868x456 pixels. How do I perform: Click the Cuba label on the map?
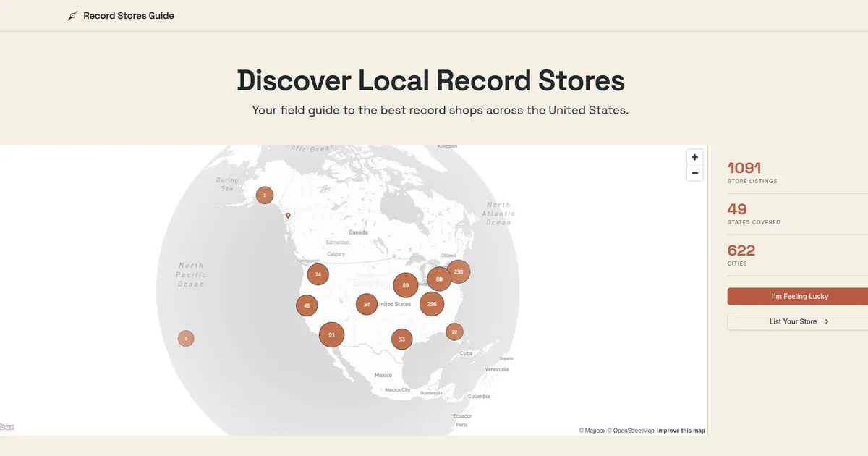pyautogui.click(x=467, y=353)
